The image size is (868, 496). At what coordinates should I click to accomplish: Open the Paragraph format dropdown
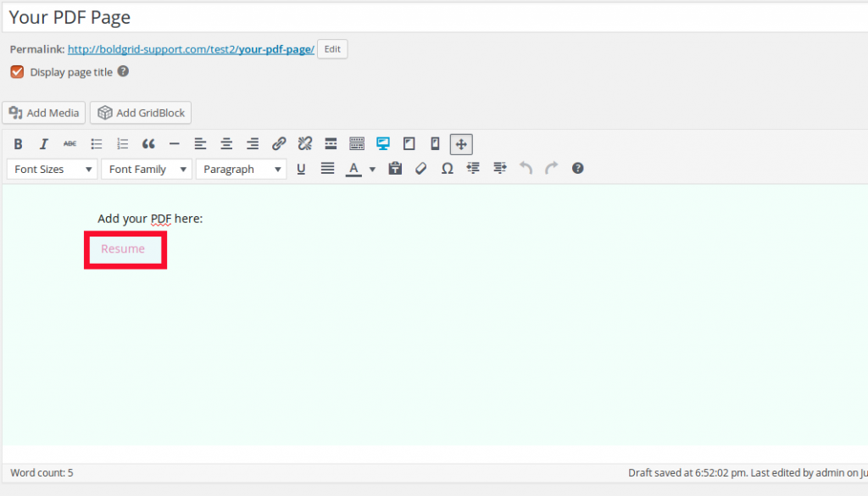coord(241,170)
